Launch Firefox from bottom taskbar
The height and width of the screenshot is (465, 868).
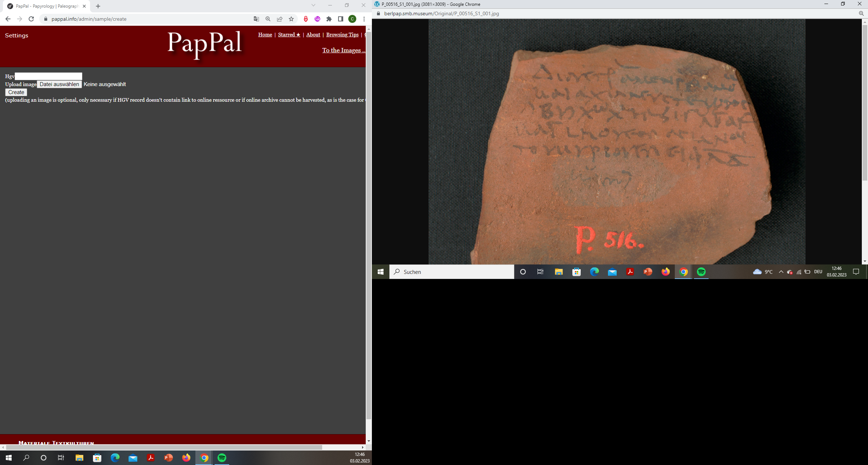coord(186,458)
